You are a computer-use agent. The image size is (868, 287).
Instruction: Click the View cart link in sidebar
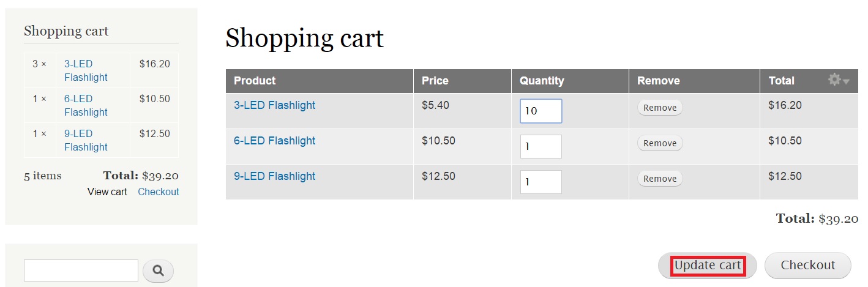(x=107, y=192)
